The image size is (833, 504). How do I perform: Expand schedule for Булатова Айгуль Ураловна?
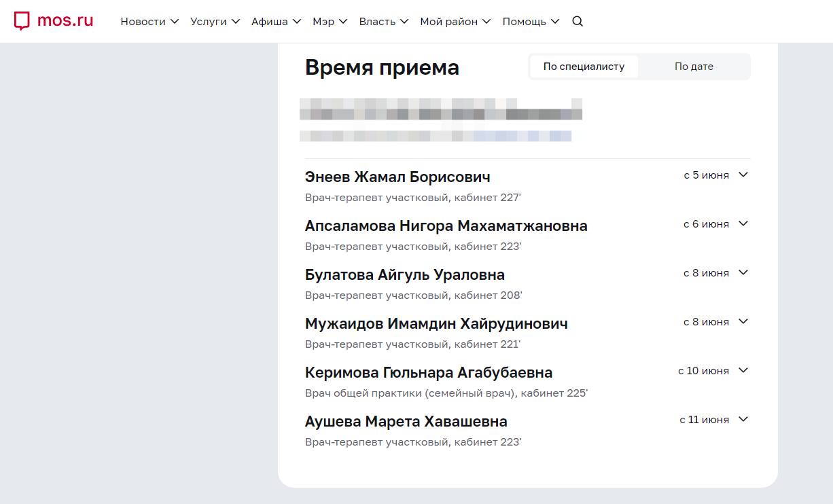pyautogui.click(x=743, y=272)
